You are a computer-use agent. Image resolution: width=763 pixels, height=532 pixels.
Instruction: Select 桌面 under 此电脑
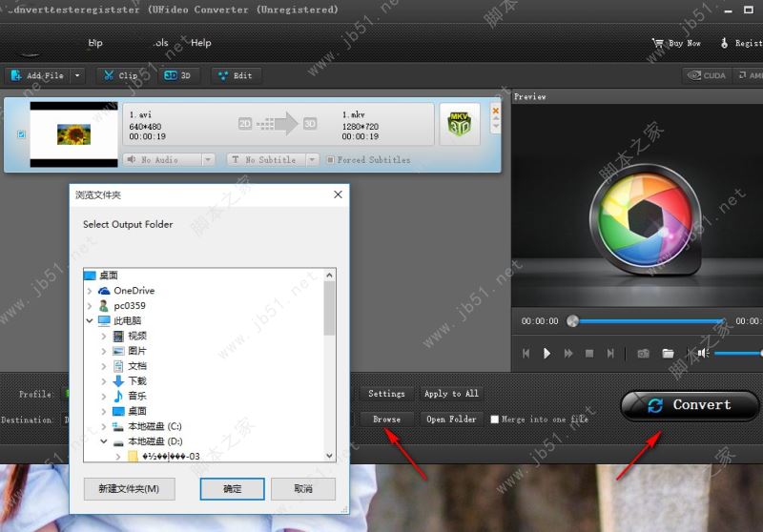(x=137, y=412)
